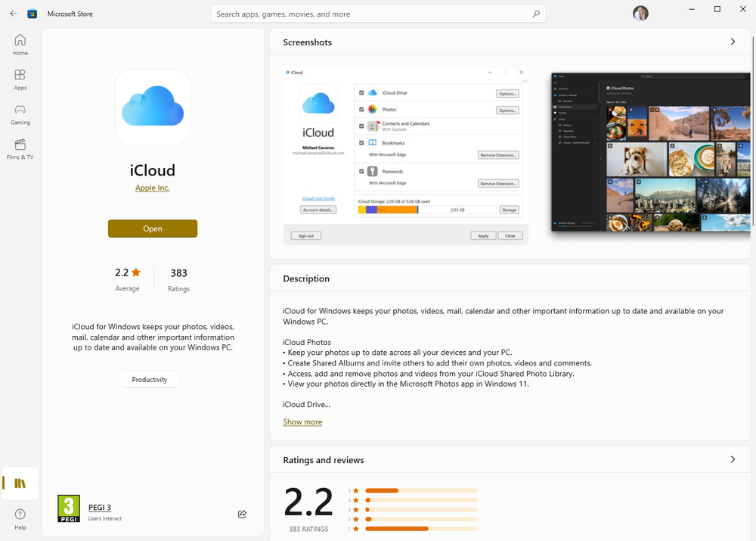This screenshot has width=756, height=541.
Task: Click in the search apps field
Action: tap(378, 14)
